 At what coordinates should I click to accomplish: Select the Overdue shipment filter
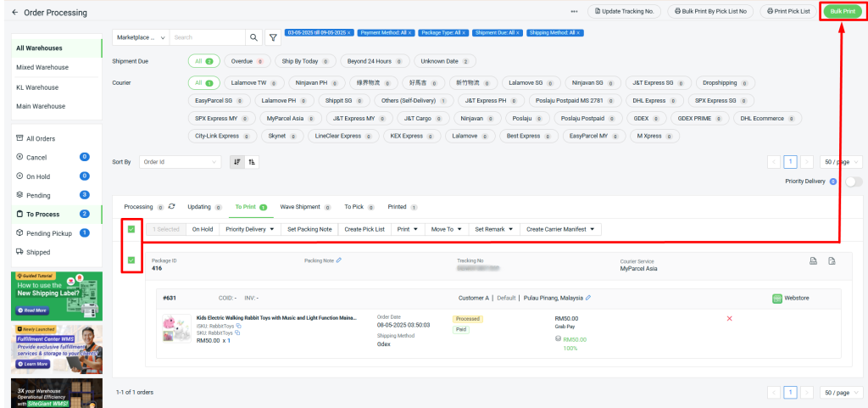coord(247,61)
